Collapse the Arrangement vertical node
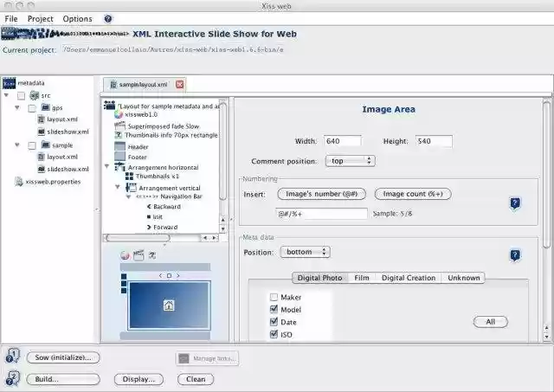Image resolution: width=554 pixels, height=392 pixels. [x=118, y=187]
